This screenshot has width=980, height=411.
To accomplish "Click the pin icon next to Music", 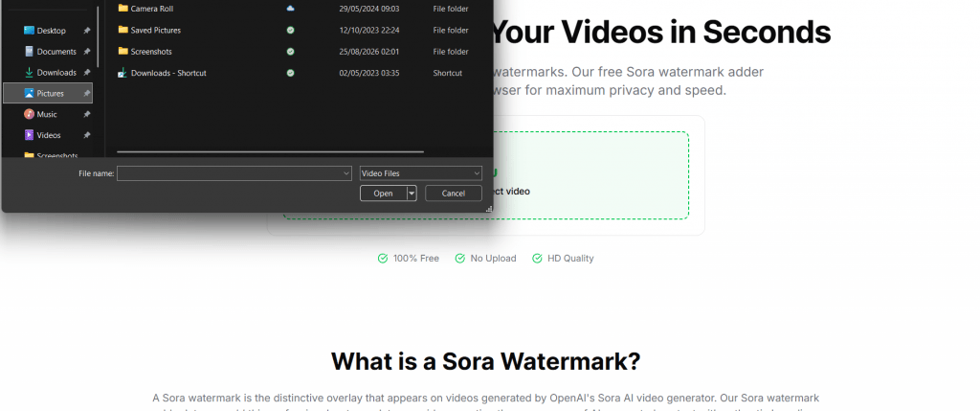I will point(87,114).
